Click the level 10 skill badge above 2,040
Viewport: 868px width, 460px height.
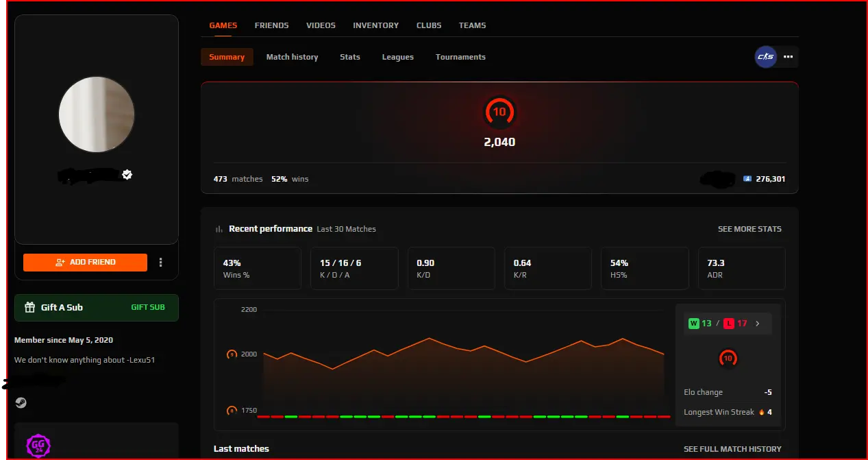point(499,112)
